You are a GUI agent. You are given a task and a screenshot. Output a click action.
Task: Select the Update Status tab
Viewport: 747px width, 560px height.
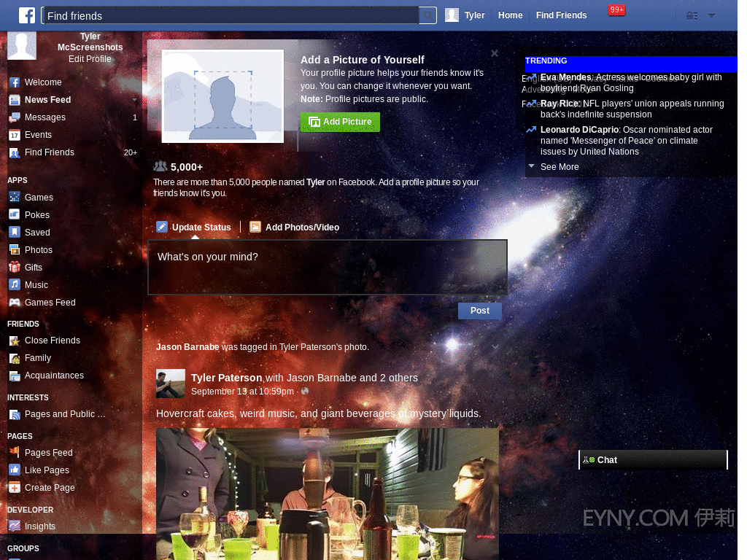click(194, 227)
